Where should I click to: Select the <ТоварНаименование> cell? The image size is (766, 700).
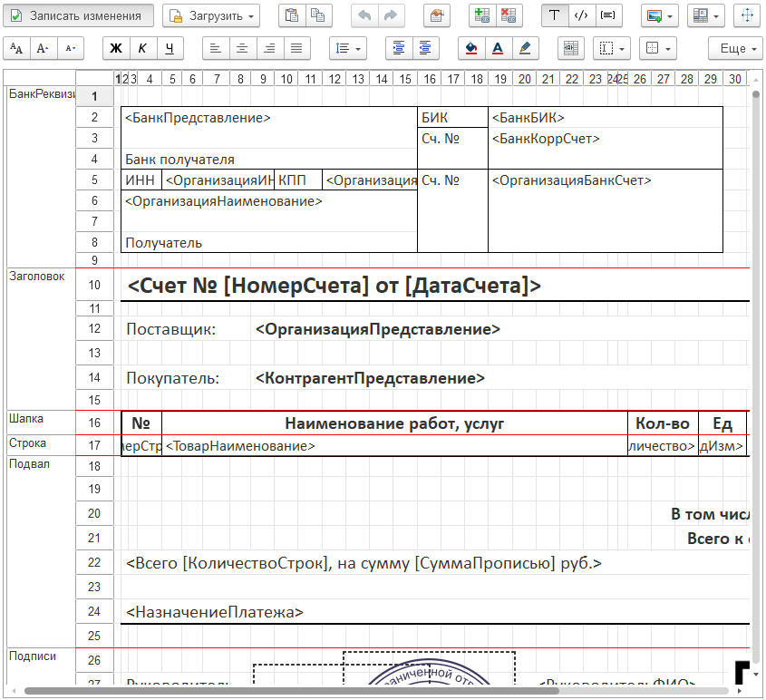point(394,445)
